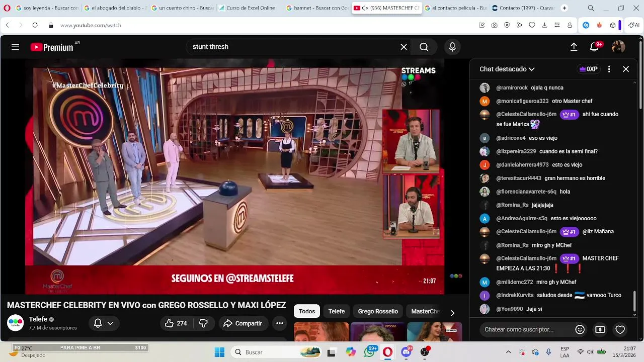This screenshot has width=644, height=362.
Task: Toggle the subscription notification bell
Action: (x=98, y=323)
